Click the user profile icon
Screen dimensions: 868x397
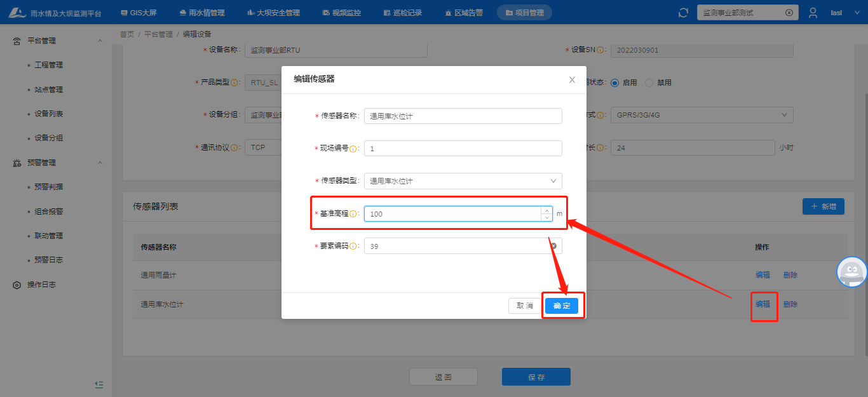point(813,13)
